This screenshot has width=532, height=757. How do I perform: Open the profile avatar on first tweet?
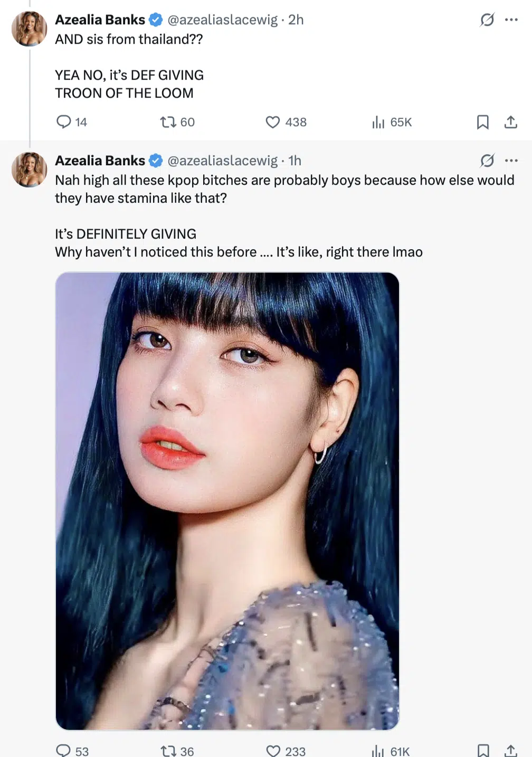tap(30, 29)
